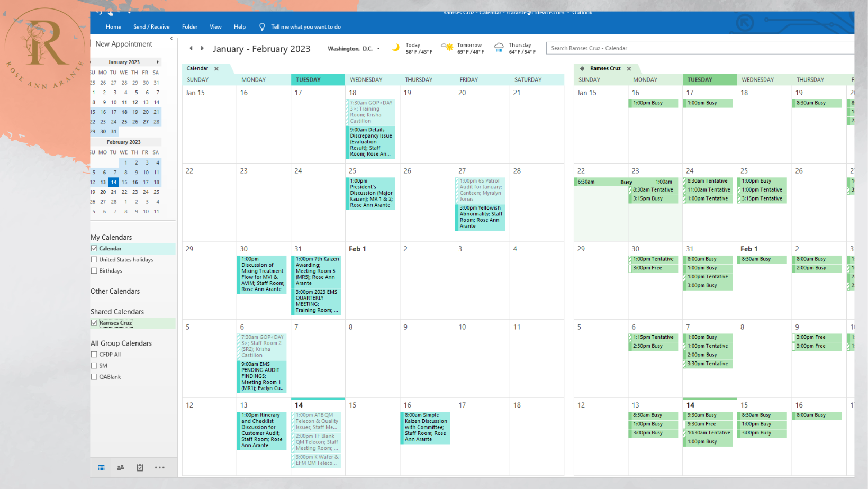This screenshot has height=489, width=868.
Task: Open the Help ribbon tab
Action: tap(240, 27)
